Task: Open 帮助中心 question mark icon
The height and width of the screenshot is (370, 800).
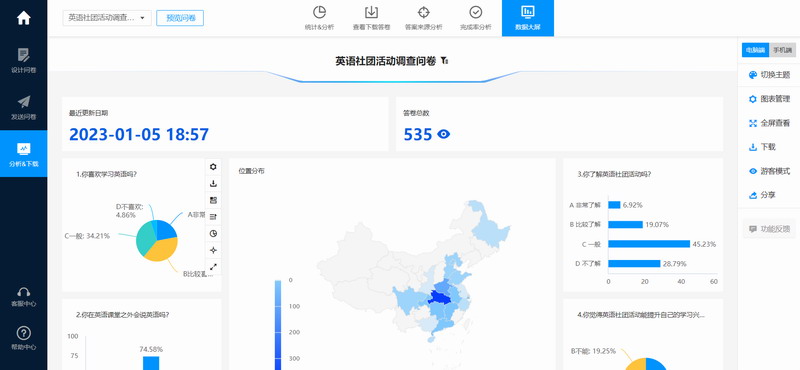Action: [x=23, y=338]
